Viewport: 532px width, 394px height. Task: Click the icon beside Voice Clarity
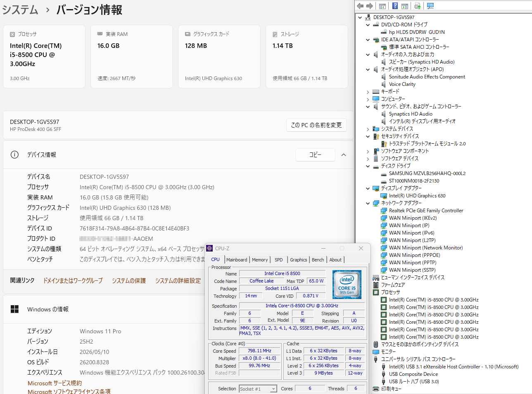[384, 84]
